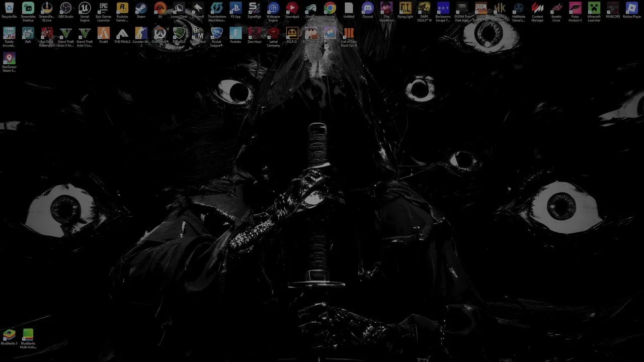The height and width of the screenshot is (362, 644).
Task: Open Roblox Player desktop icon
Action: tap(632, 11)
